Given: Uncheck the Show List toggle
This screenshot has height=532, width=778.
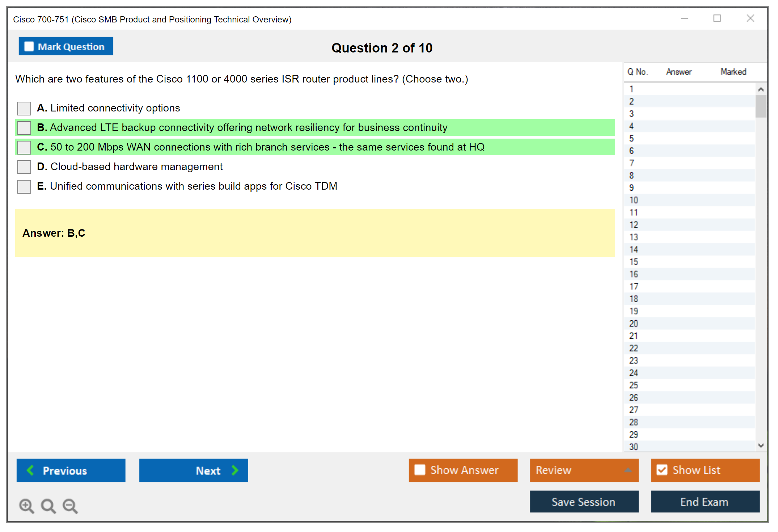Looking at the screenshot, I should tap(662, 470).
